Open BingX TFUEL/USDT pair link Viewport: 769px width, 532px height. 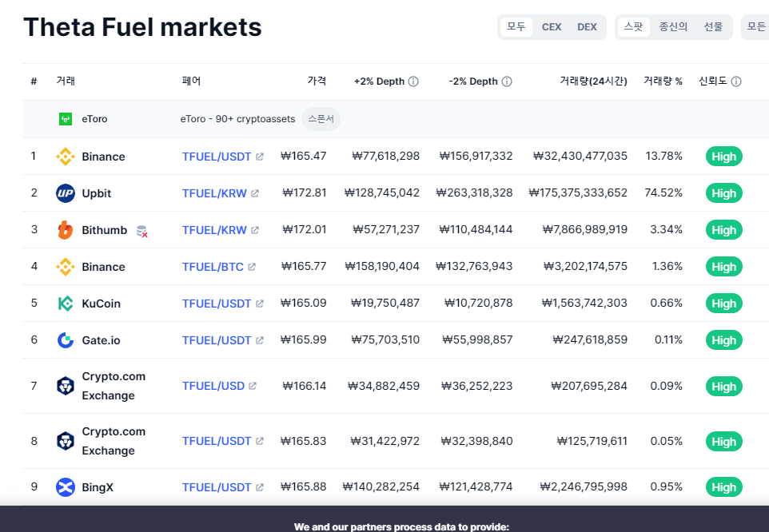coord(217,487)
